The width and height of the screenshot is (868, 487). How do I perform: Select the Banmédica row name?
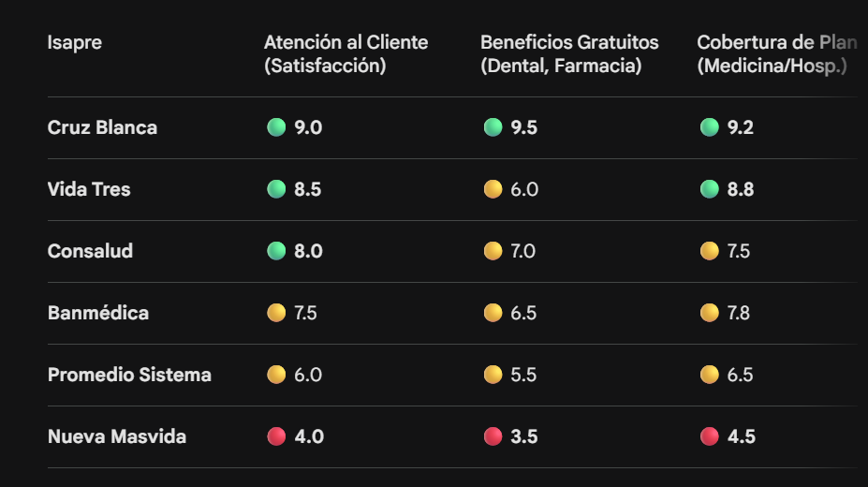point(98,313)
